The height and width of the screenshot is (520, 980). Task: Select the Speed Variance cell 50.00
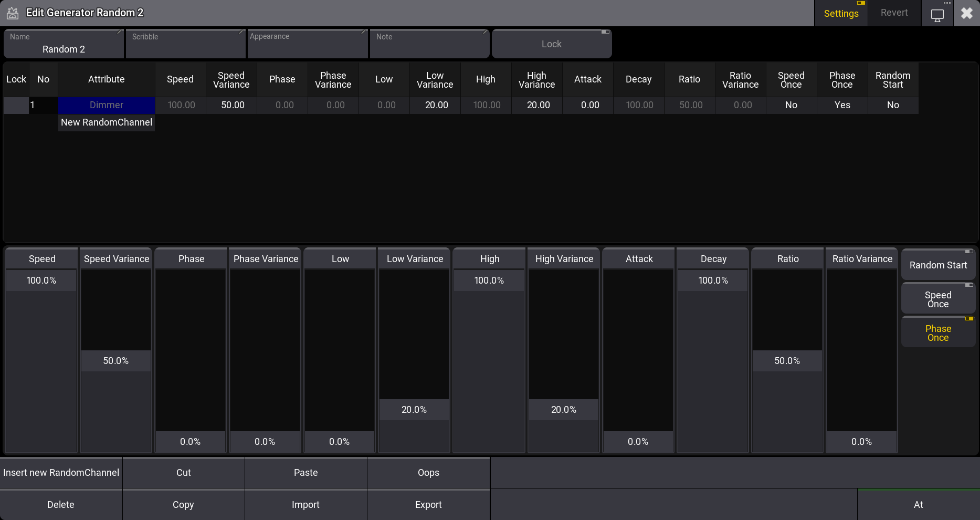tap(231, 105)
